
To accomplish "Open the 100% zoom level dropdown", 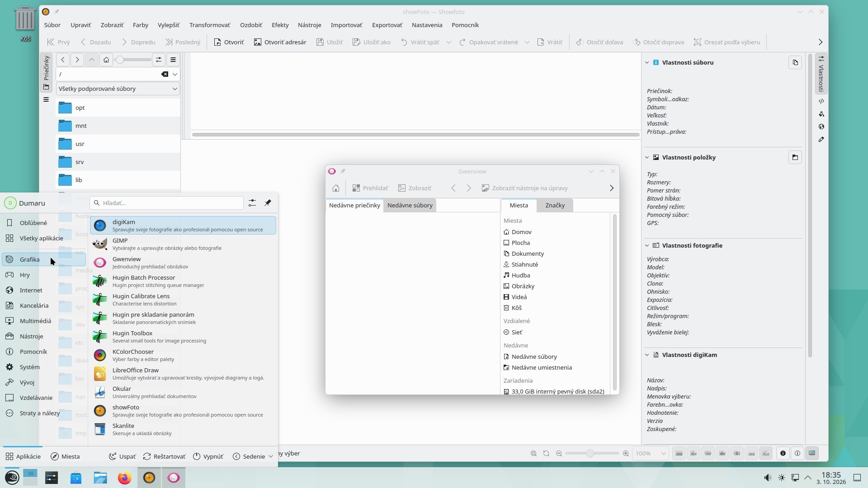I will pos(651,453).
